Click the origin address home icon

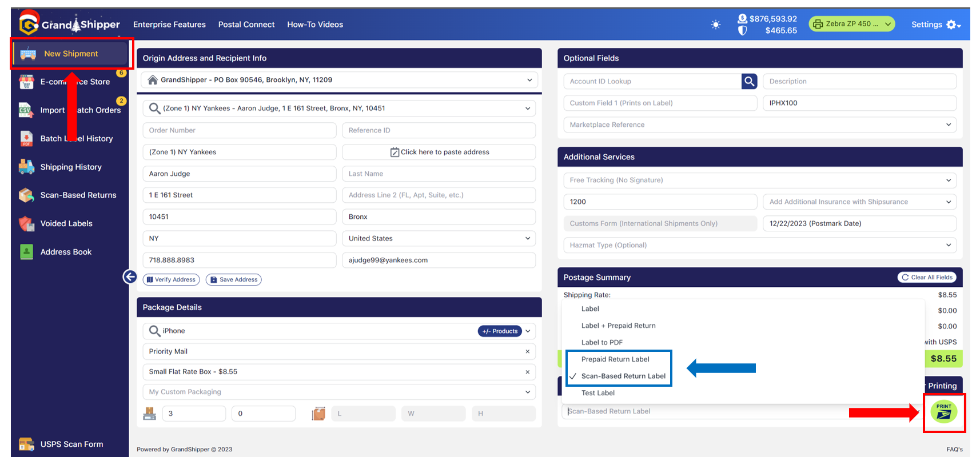click(153, 80)
